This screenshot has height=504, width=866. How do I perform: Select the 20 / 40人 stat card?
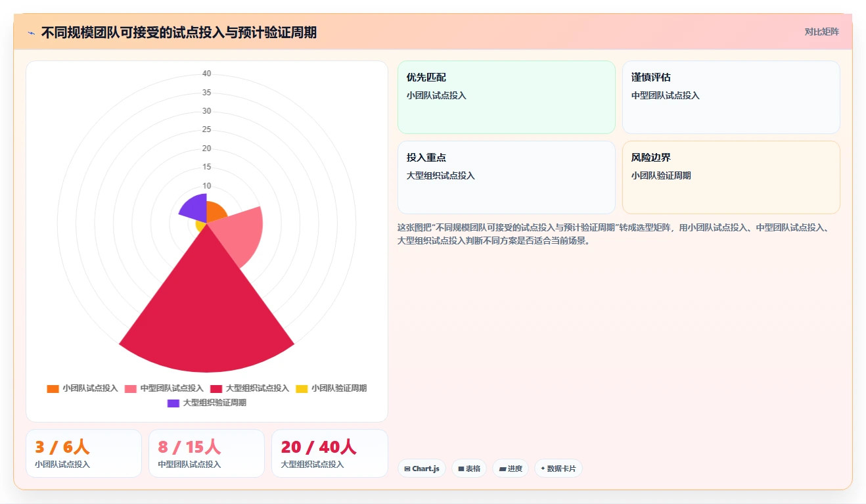330,453
